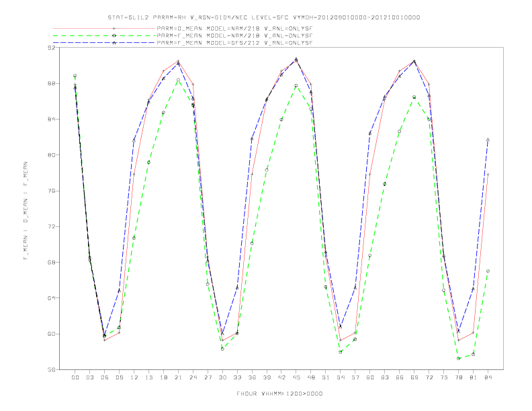532x411 pixels.
Task: Click x-axis forecast hour label 30
Action: [x=222, y=377]
